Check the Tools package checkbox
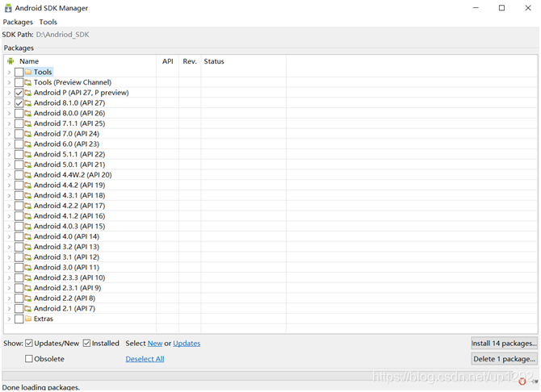This screenshot has height=392, width=541. pyautogui.click(x=19, y=72)
